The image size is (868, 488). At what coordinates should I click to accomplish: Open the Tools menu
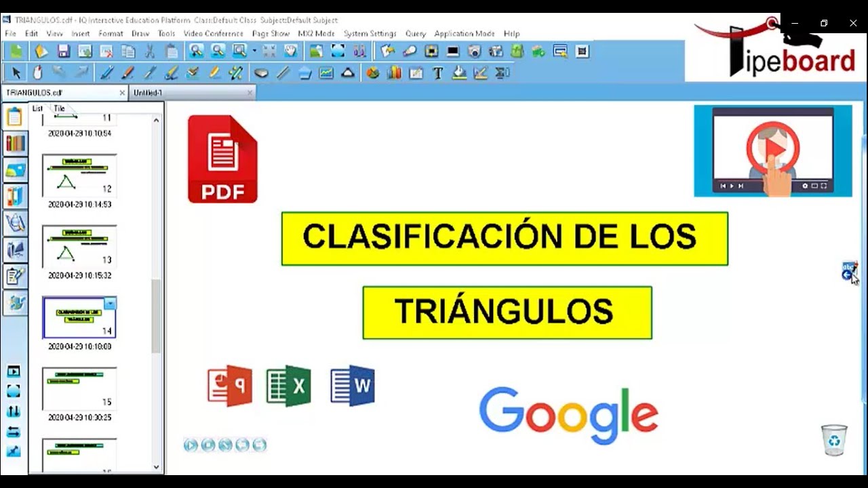point(167,33)
